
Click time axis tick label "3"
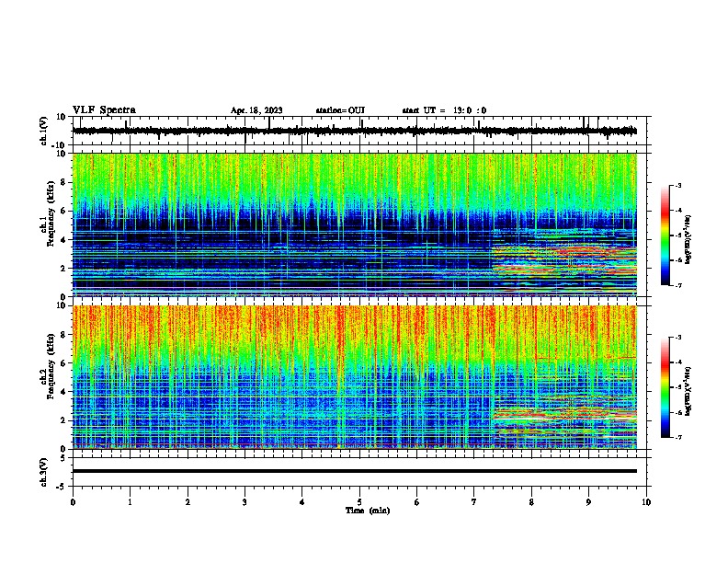point(245,502)
